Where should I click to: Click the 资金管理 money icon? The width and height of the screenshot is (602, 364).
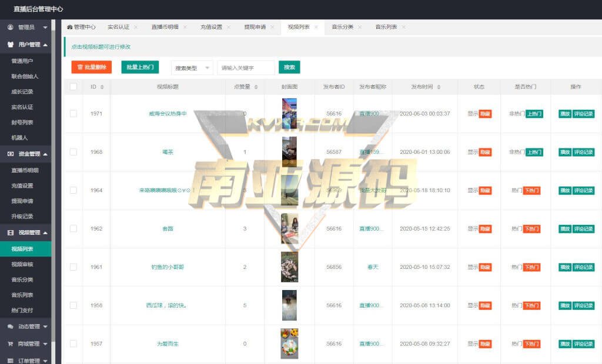pyautogui.click(x=11, y=154)
